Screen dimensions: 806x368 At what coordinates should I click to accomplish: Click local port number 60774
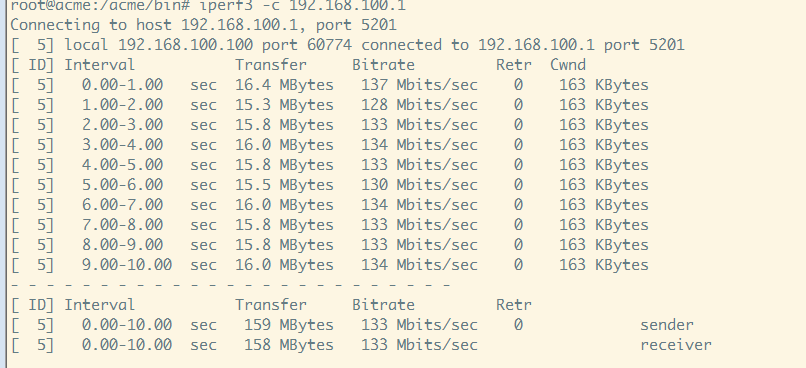(x=329, y=45)
